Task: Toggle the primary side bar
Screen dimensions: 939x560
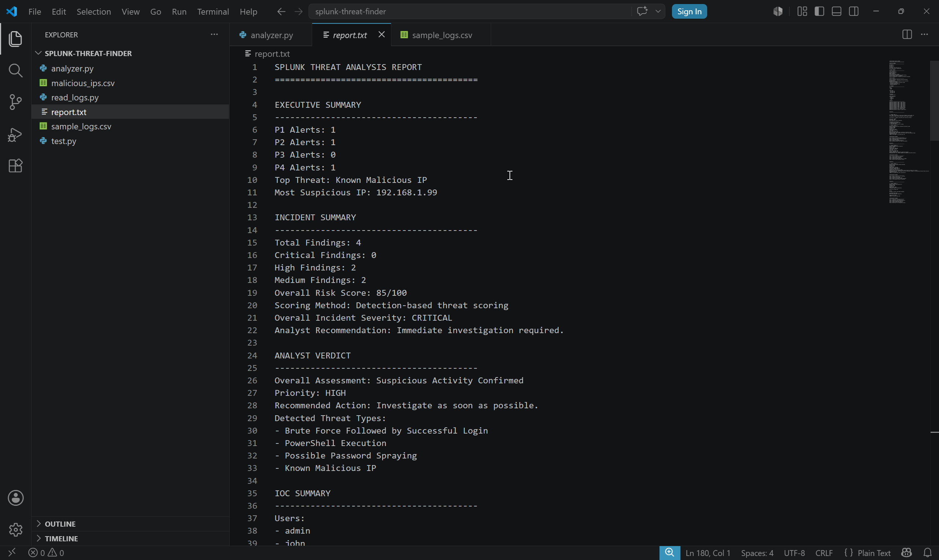Action: [819, 11]
